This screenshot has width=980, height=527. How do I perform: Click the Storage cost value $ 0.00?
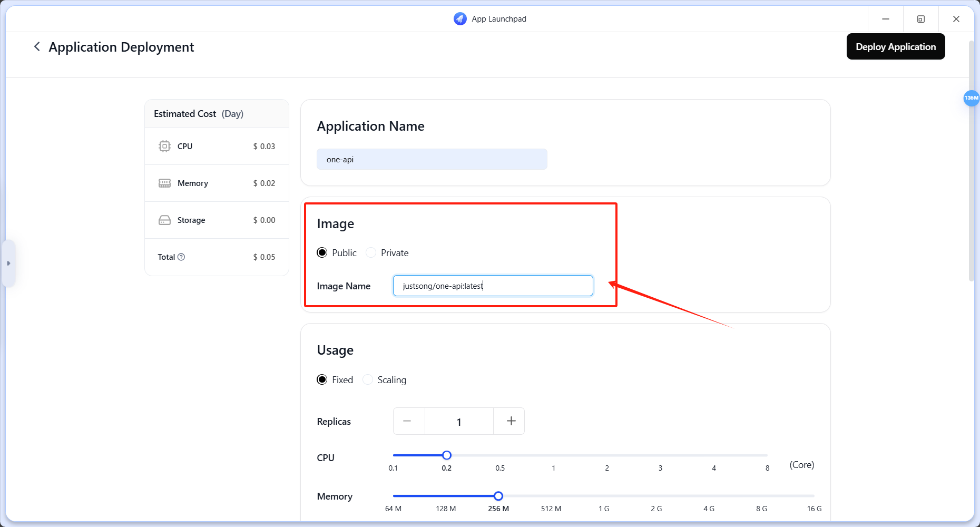pos(264,220)
